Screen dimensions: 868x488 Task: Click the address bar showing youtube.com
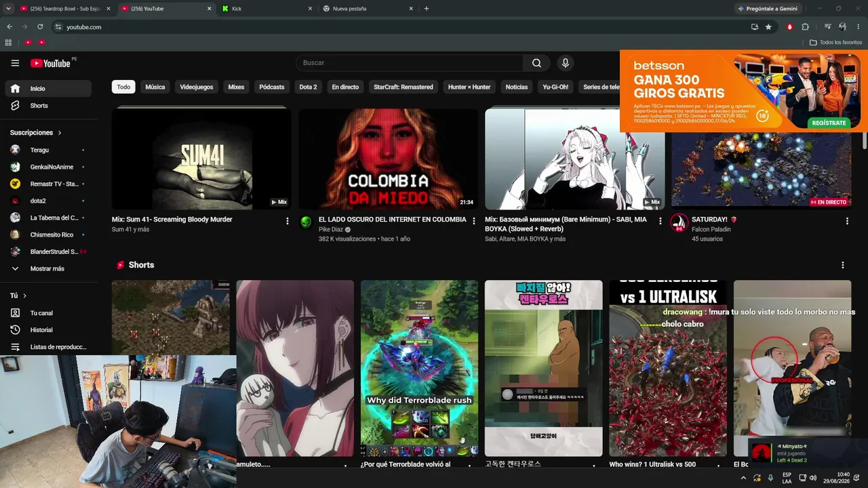point(400,27)
